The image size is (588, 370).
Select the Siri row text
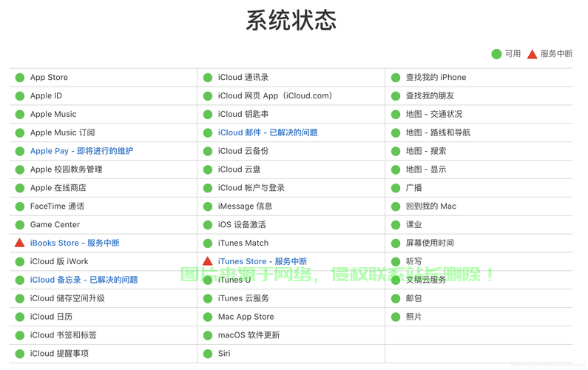click(224, 353)
